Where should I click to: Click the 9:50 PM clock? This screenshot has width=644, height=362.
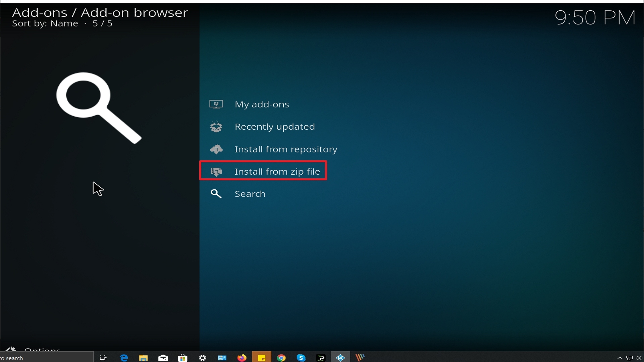595,17
